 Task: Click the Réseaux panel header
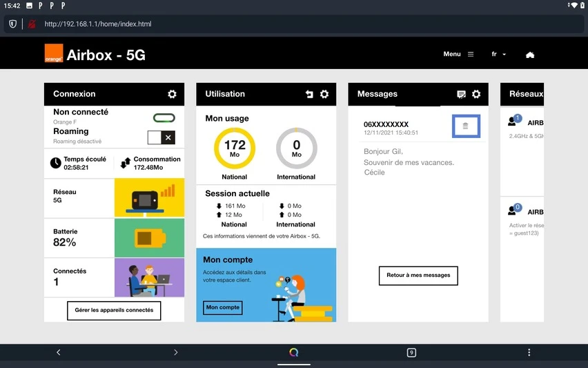[522, 94]
